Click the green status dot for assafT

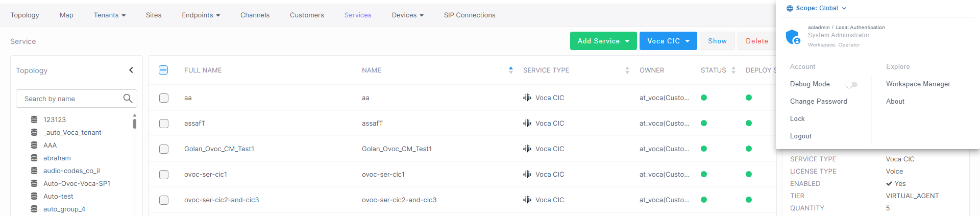(704, 123)
